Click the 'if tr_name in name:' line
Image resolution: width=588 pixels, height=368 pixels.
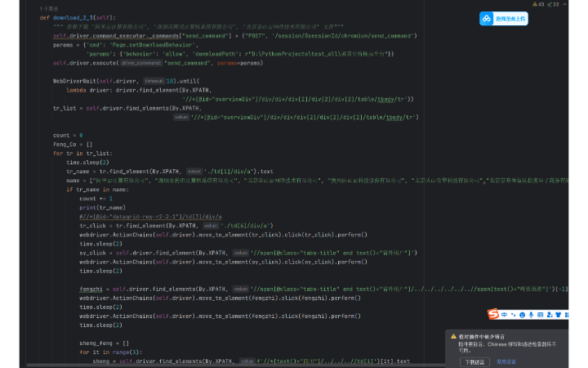(97, 190)
